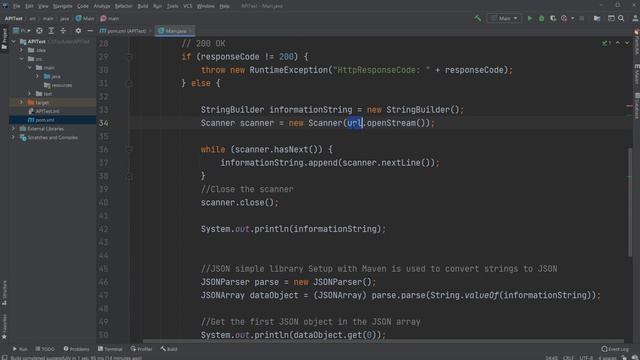Toggle the Project tool window side tab
Image resolution: width=640 pixels, height=360 pixels.
pyautogui.click(x=4, y=39)
